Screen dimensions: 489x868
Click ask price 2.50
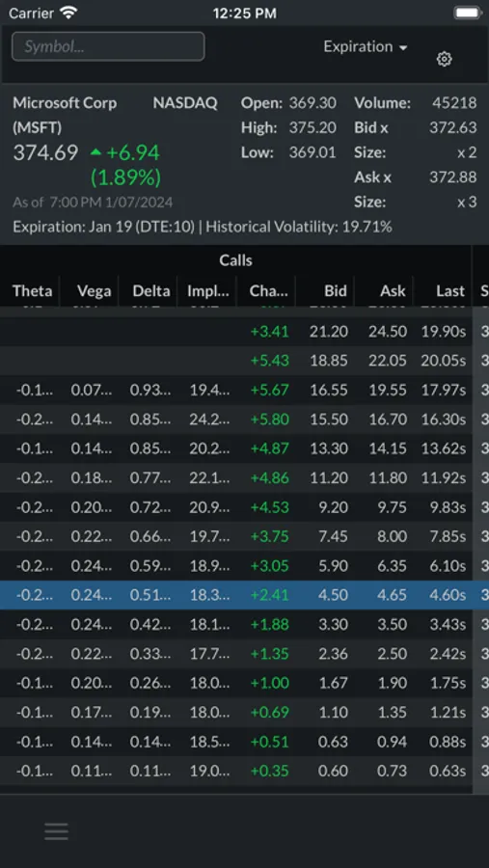[392, 654]
